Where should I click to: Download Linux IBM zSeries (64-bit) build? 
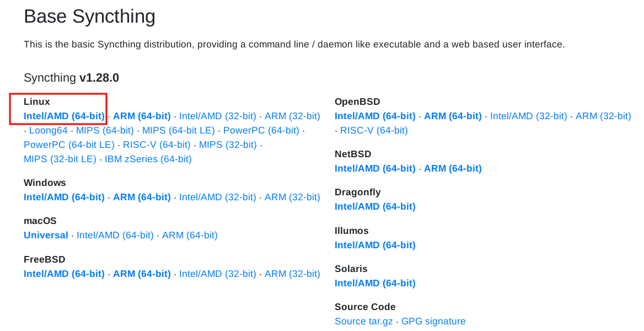148,159
